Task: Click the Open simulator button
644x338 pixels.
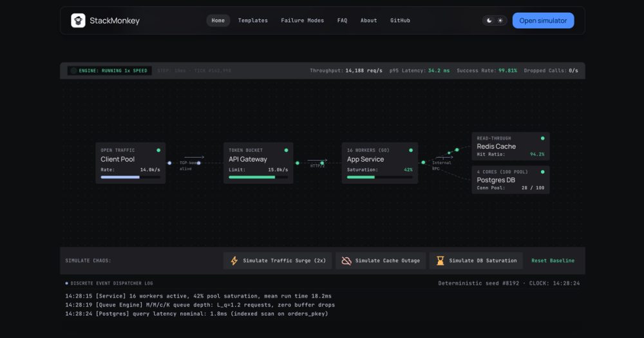Action: (543, 21)
